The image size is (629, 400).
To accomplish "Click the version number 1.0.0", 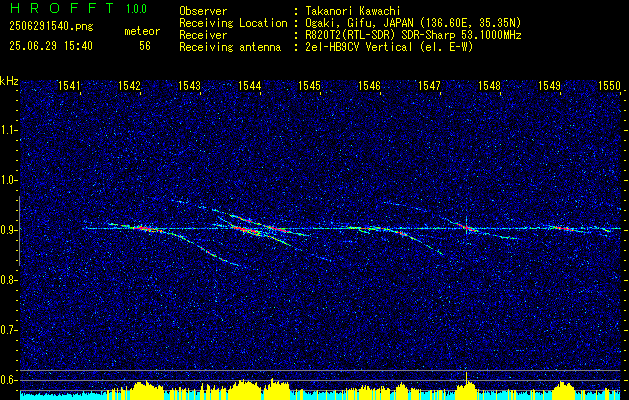I will coord(136,9).
